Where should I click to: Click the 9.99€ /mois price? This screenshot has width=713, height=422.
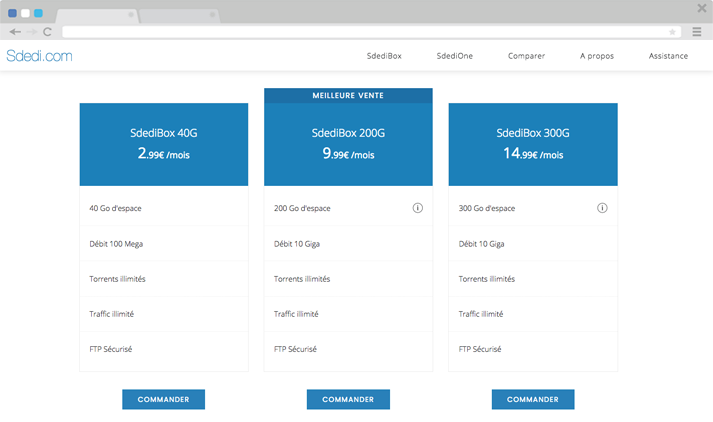[x=348, y=154]
